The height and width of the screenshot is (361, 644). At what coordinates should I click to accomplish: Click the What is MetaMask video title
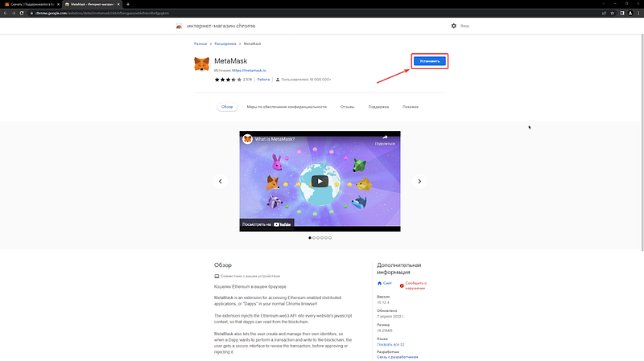pyautogui.click(x=275, y=139)
